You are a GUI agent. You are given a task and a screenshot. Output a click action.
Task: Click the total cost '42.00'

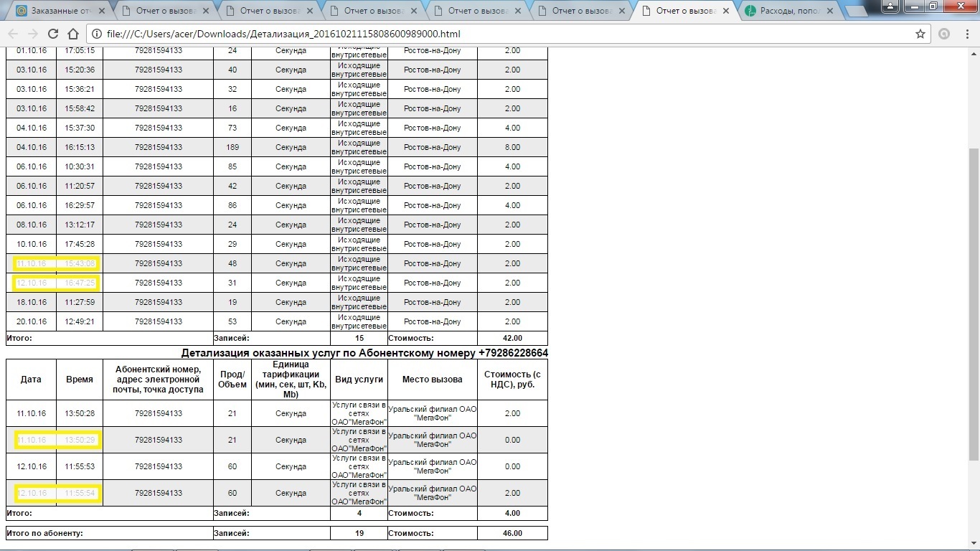click(512, 339)
